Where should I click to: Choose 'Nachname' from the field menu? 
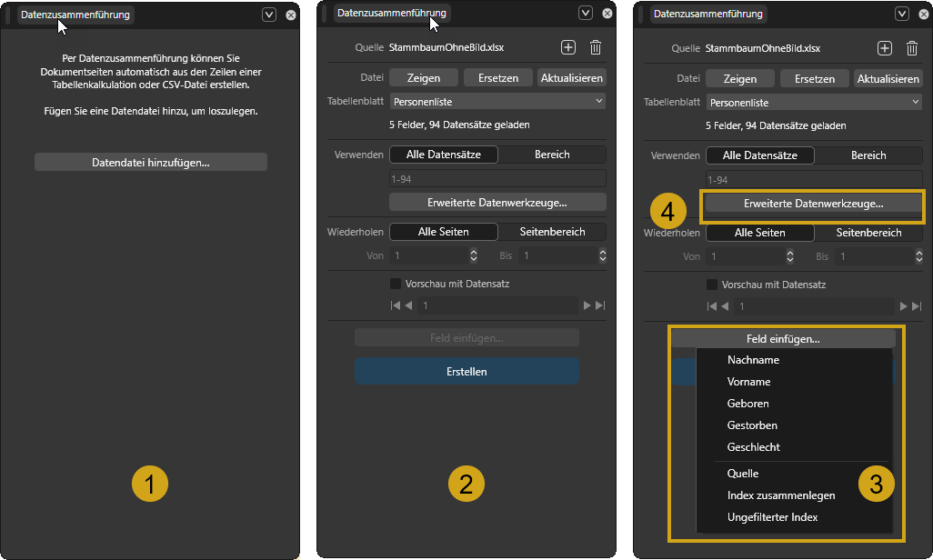coord(753,360)
